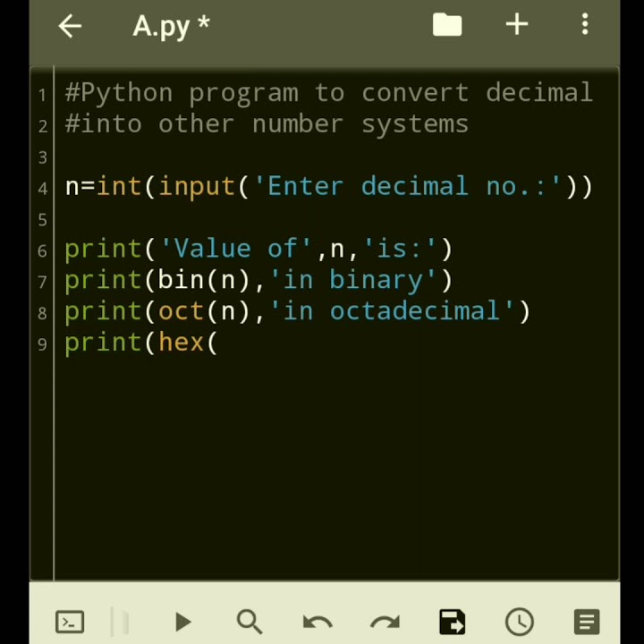Run the script with play button
Screen dimensions: 644x644
182,622
